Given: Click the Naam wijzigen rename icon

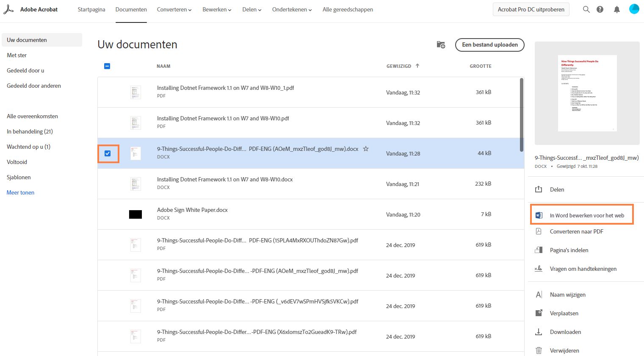Looking at the screenshot, I should tap(539, 295).
